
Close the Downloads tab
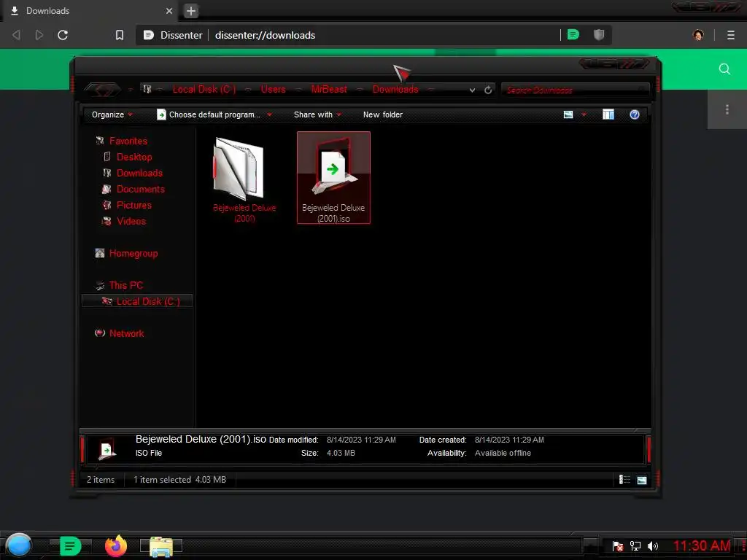(169, 11)
